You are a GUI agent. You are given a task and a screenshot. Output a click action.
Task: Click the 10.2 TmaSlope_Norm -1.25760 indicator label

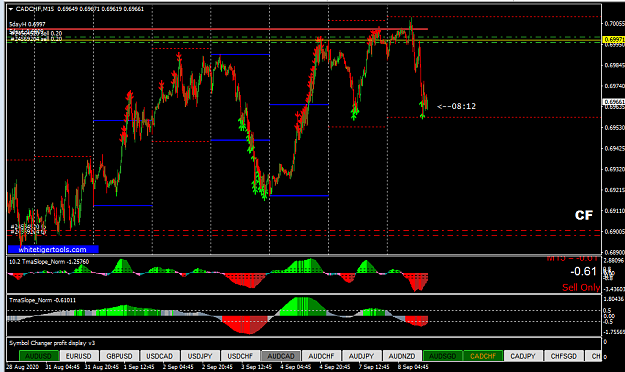pyautogui.click(x=49, y=262)
